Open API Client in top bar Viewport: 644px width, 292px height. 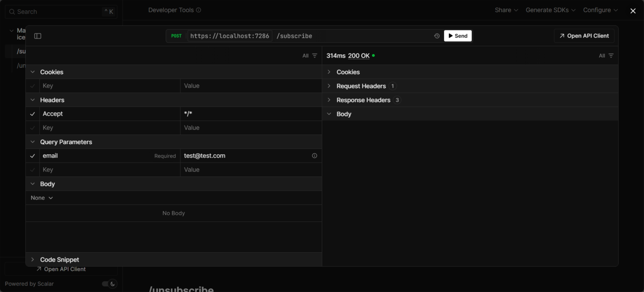click(x=584, y=36)
